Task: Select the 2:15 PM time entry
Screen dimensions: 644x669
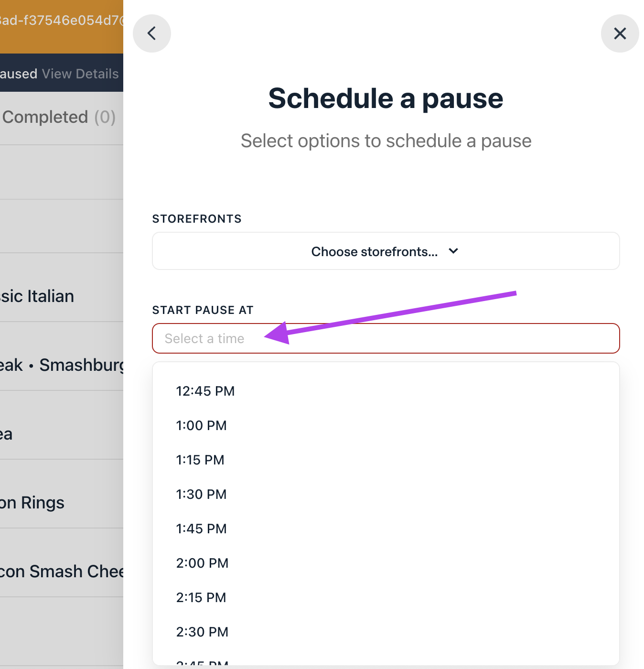Action: pos(201,598)
